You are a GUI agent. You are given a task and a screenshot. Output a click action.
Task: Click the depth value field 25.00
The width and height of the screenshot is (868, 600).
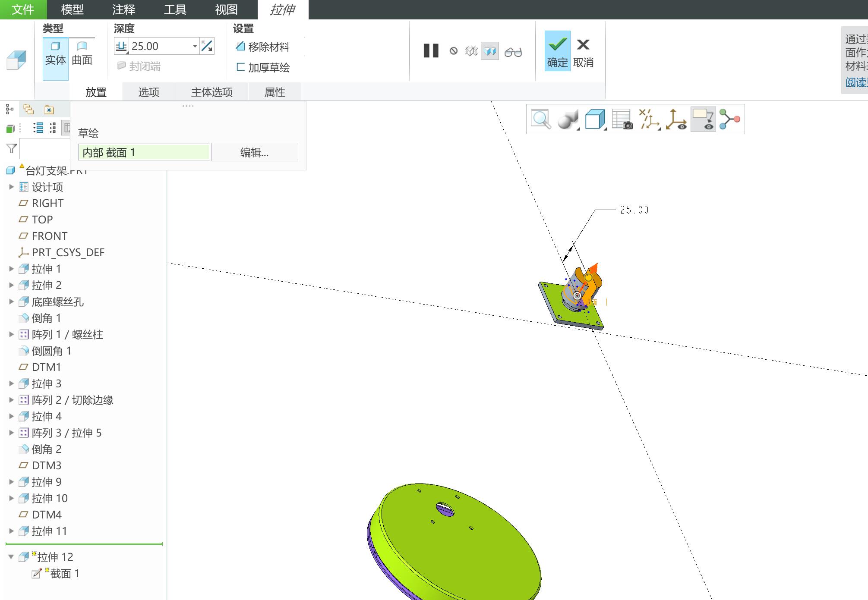(x=161, y=46)
